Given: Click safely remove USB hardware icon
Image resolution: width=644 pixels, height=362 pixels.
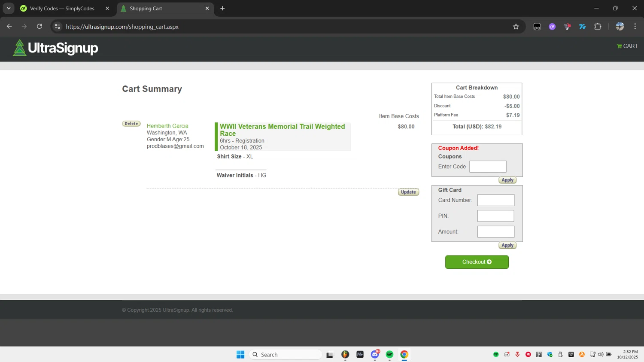Looking at the screenshot, I should [x=561, y=355].
